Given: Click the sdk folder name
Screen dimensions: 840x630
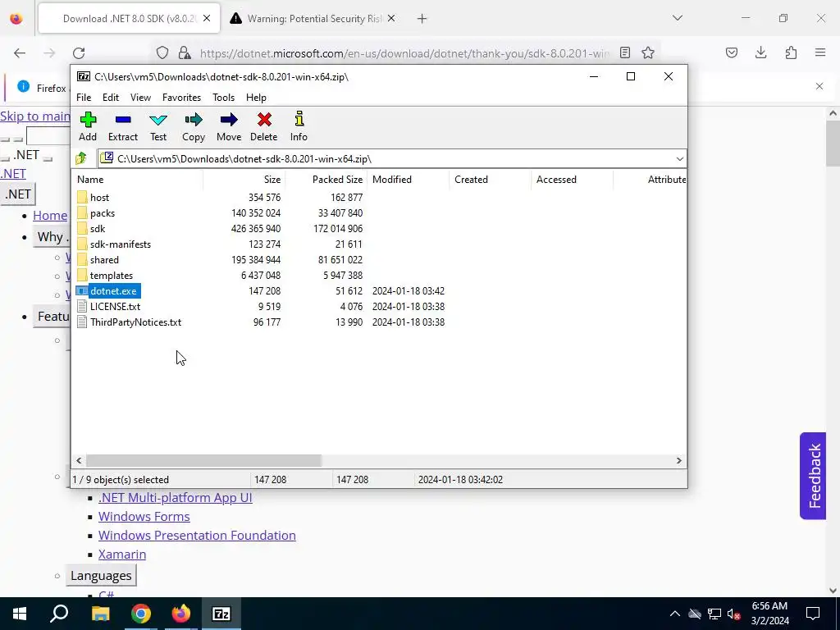Looking at the screenshot, I should (x=98, y=229).
